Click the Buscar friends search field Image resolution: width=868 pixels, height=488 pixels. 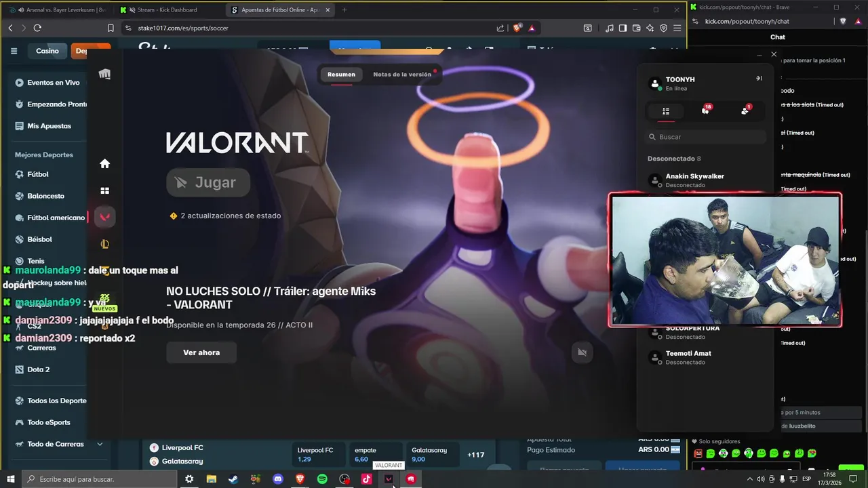tap(705, 137)
